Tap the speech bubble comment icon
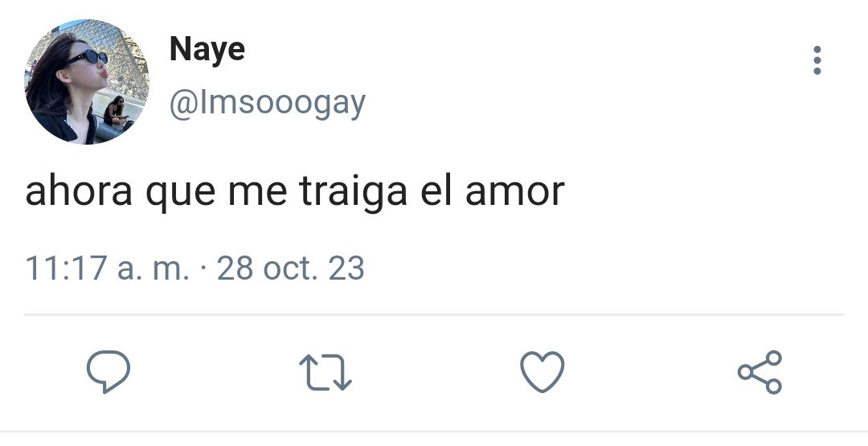Screen dimensions: 868x446 click(x=108, y=372)
